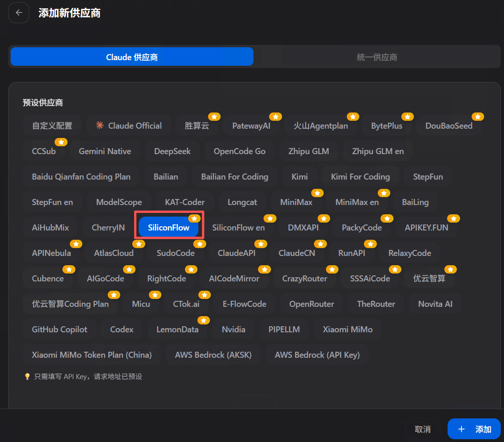Image resolution: width=504 pixels, height=442 pixels.
Task: Choose the ClaudeAPI provider
Action: point(236,253)
